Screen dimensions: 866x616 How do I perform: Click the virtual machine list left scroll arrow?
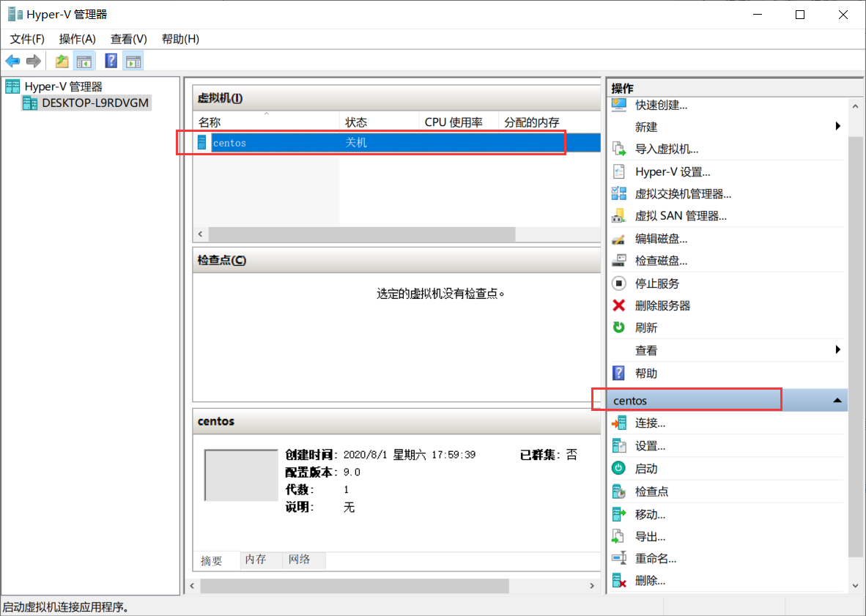tap(201, 234)
